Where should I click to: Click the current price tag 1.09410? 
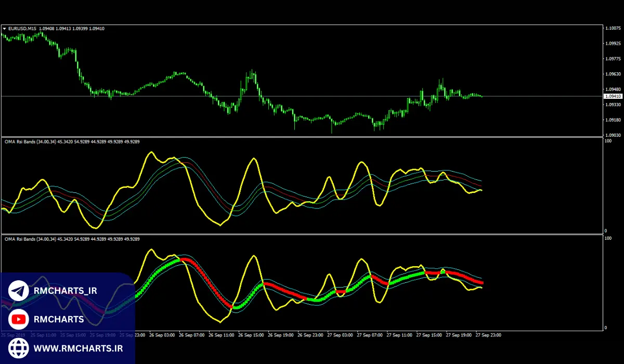pyautogui.click(x=613, y=96)
